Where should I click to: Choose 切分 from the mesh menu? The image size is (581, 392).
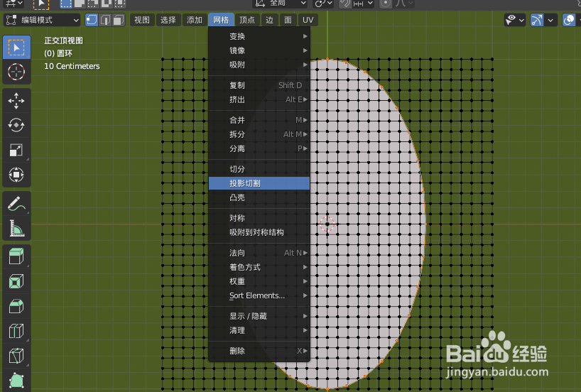(x=259, y=169)
